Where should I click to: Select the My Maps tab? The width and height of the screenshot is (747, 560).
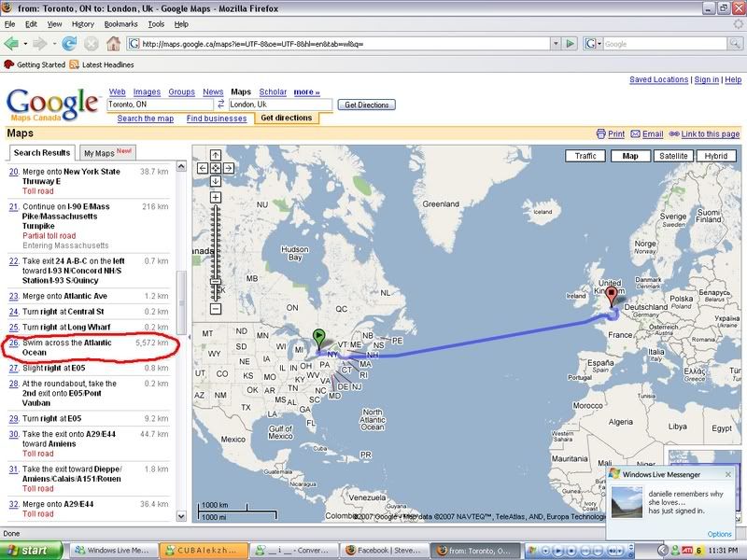(107, 153)
